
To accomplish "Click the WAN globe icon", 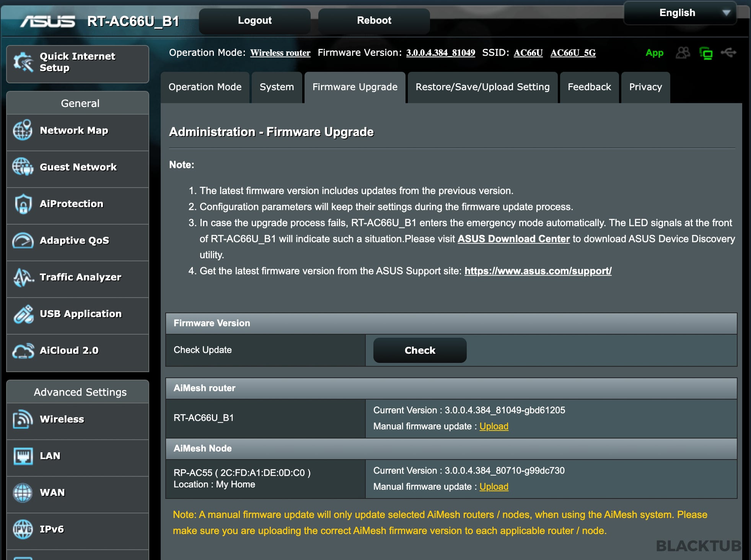I will (x=23, y=493).
